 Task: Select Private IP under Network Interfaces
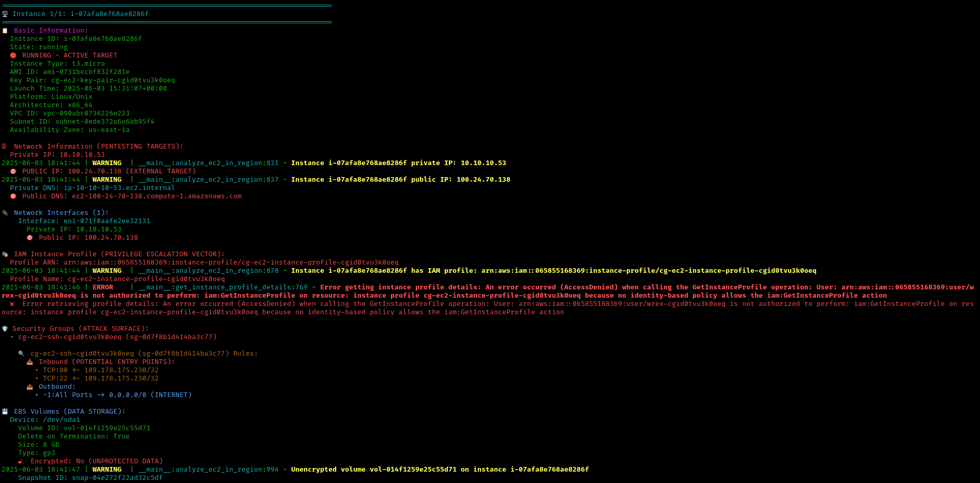click(74, 229)
